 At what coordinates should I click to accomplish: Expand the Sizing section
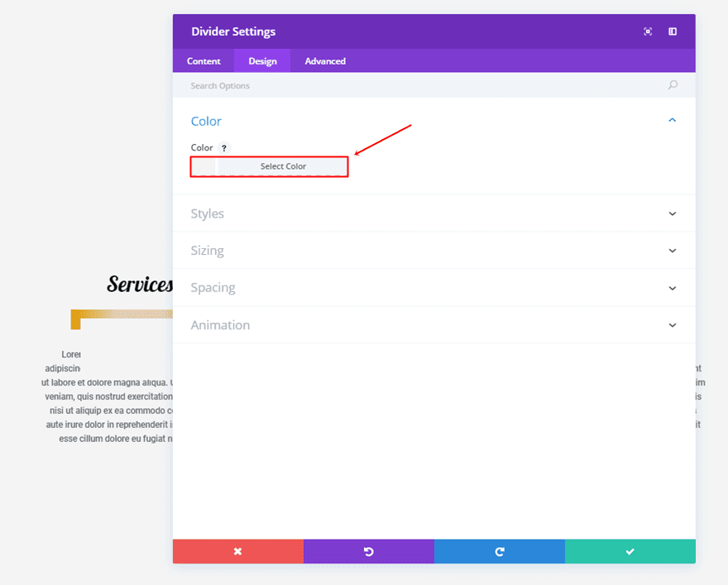click(x=672, y=251)
